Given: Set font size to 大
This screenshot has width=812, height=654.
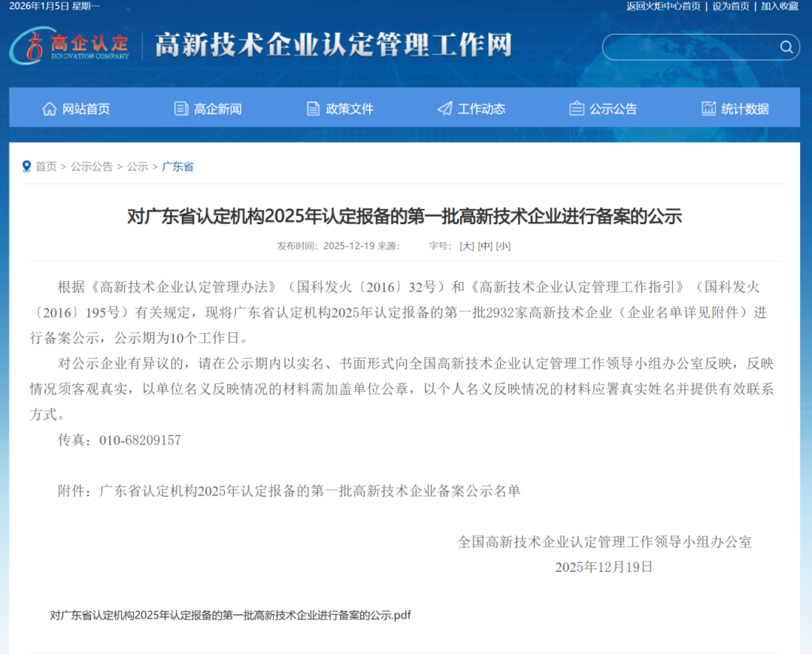Looking at the screenshot, I should (x=467, y=246).
